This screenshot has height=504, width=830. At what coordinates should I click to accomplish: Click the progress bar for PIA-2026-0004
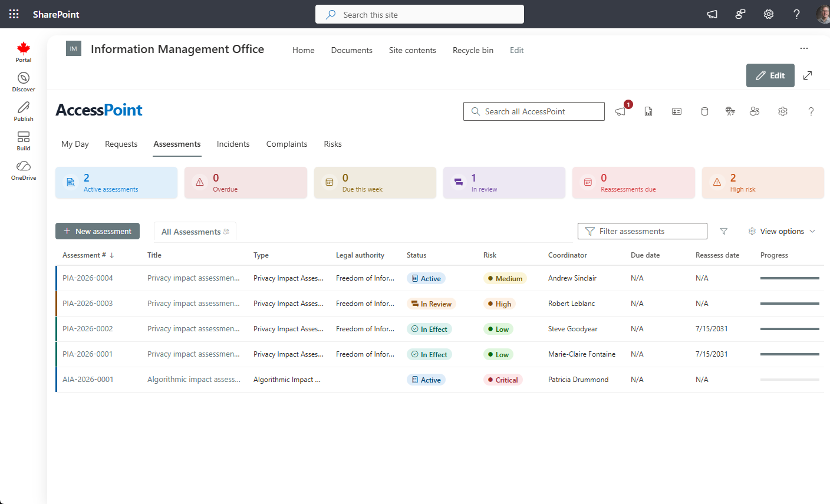click(x=790, y=278)
